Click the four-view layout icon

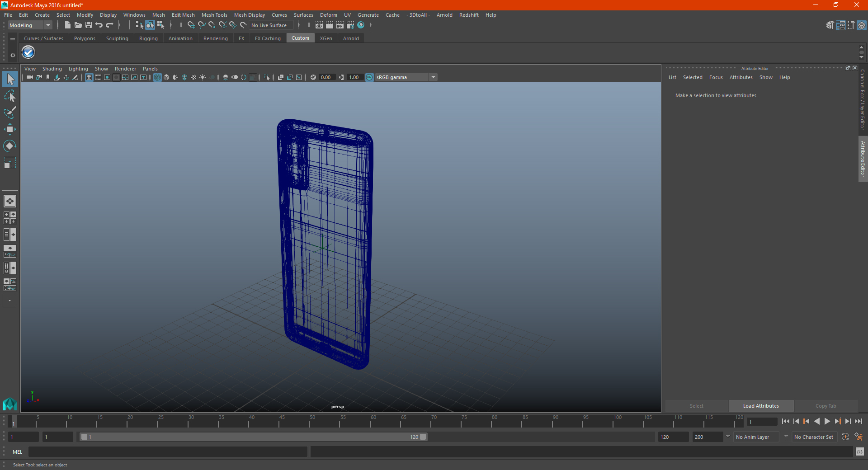pos(9,218)
